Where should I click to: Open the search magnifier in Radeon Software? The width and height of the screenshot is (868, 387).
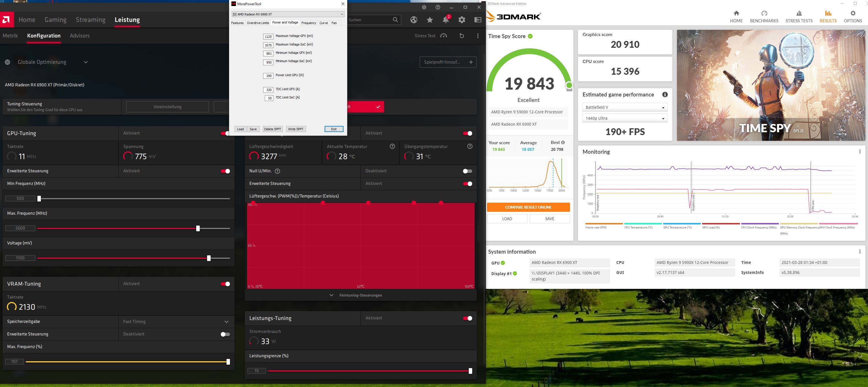coord(395,19)
